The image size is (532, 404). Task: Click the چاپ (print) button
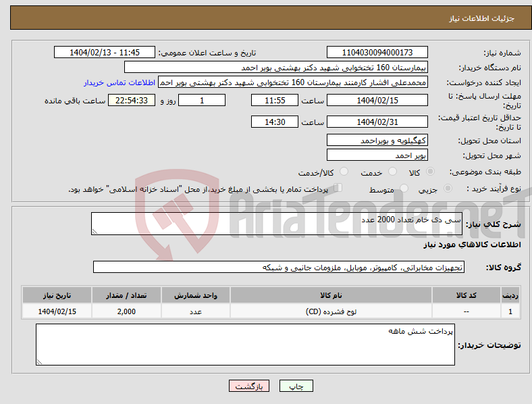pyautogui.click(x=296, y=386)
